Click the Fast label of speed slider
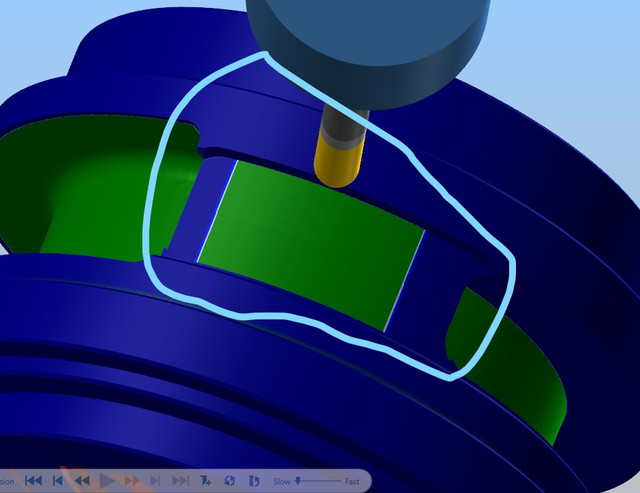Viewport: 640px width, 493px height. click(352, 482)
